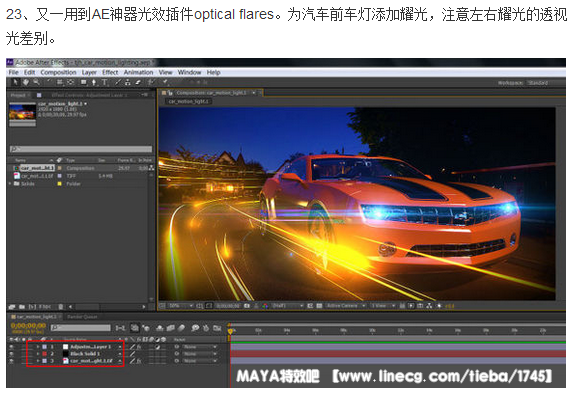Select the Hand tool in toolbar
This screenshot has width=586, height=393.
tap(26, 82)
